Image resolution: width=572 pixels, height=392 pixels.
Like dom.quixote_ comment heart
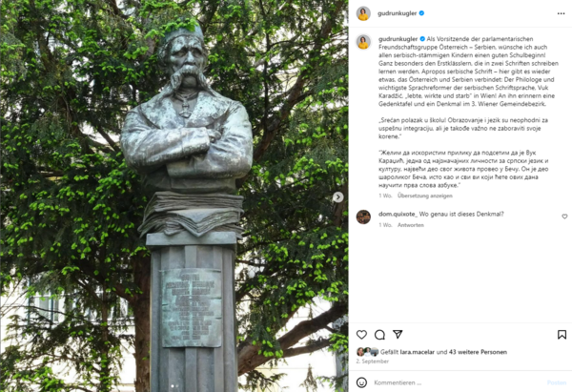point(564,217)
